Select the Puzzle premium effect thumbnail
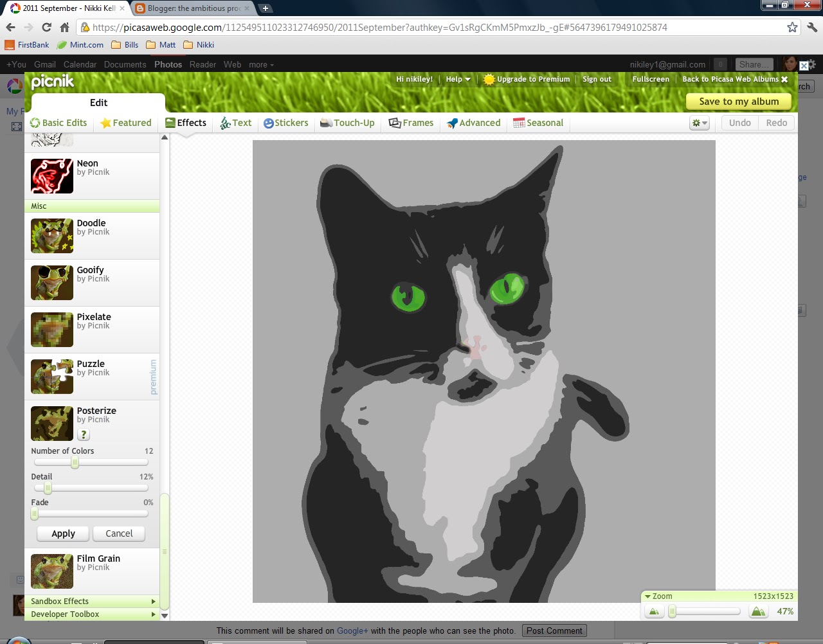Screen dimensions: 823x644 [x=52, y=377]
